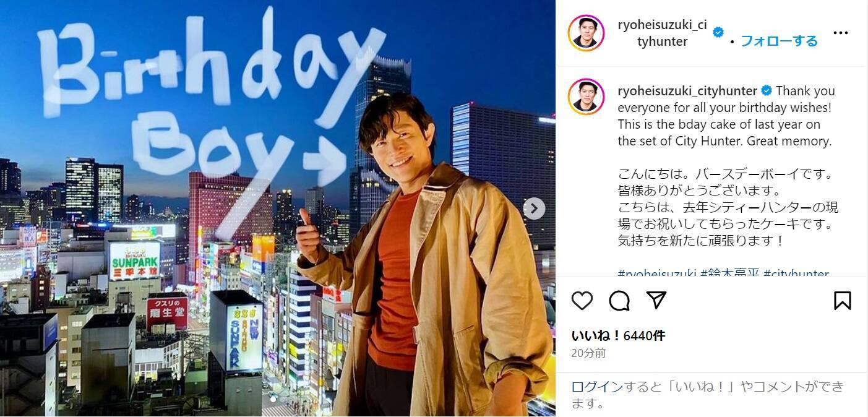This screenshot has width=868, height=417.
Task: Open header profile picture of ryoheisuzuki
Action: pos(586,33)
